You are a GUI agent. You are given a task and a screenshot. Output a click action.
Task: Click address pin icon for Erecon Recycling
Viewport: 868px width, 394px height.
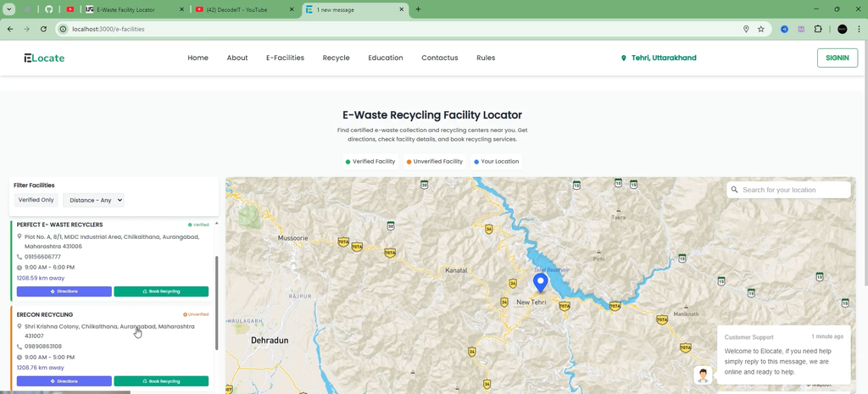[19, 326]
